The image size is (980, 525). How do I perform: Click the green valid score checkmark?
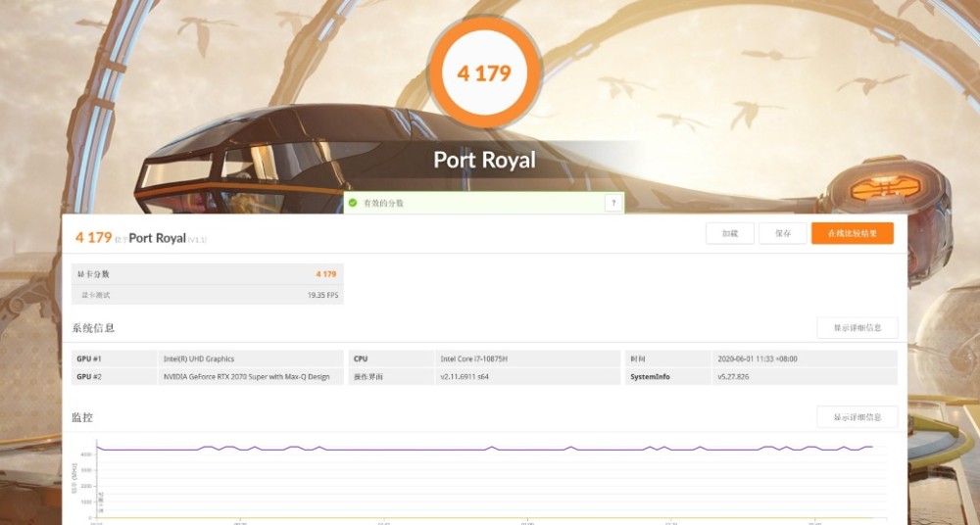click(353, 203)
